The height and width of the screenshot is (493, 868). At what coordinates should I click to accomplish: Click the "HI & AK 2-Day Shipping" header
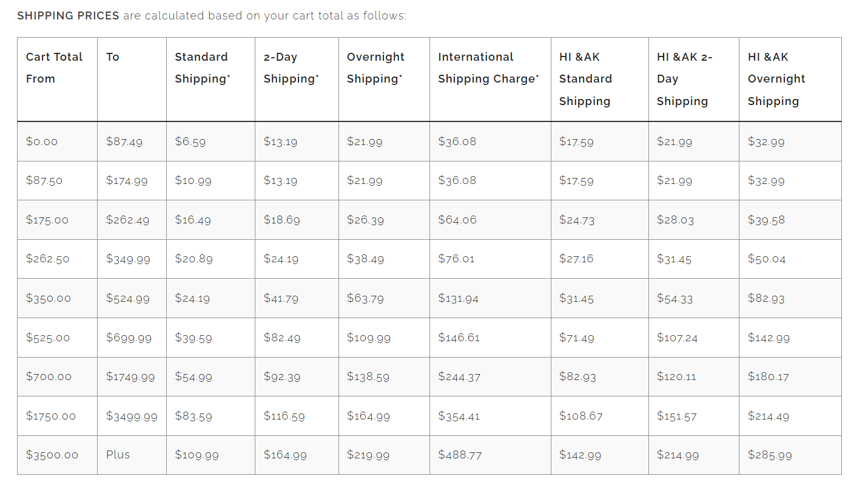[x=685, y=79]
